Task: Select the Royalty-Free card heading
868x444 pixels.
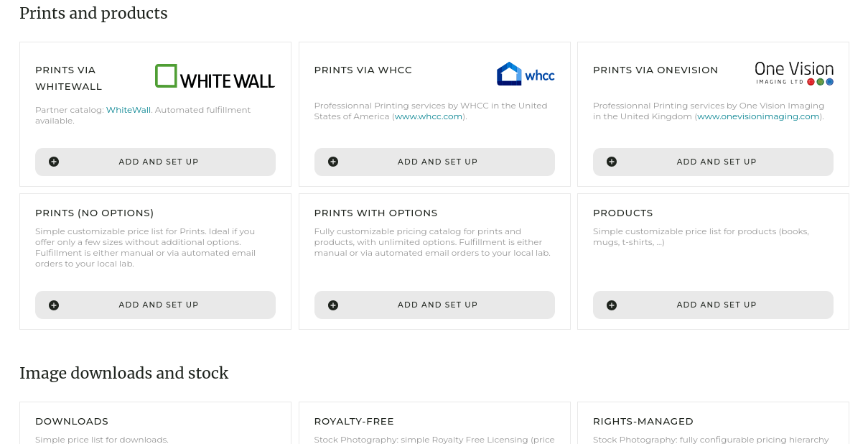Action: pos(354,421)
